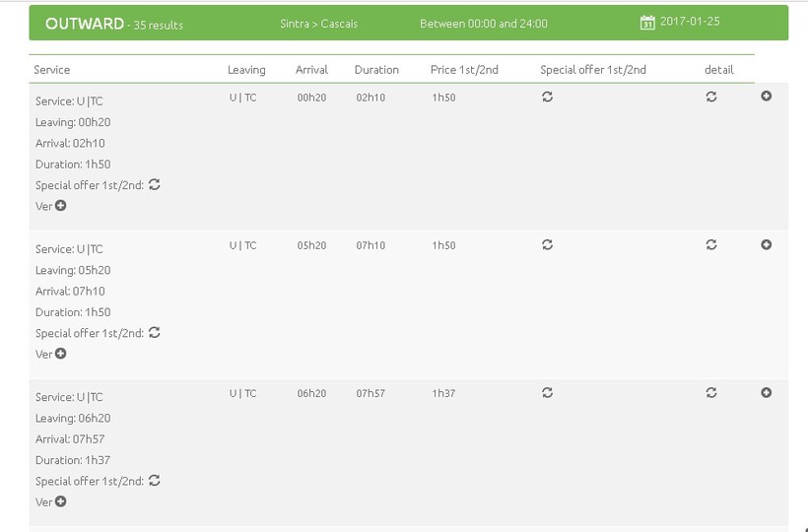The image size is (808, 532).
Task: Open Ver plus under Arrival 02h10 summary
Action: pos(60,206)
